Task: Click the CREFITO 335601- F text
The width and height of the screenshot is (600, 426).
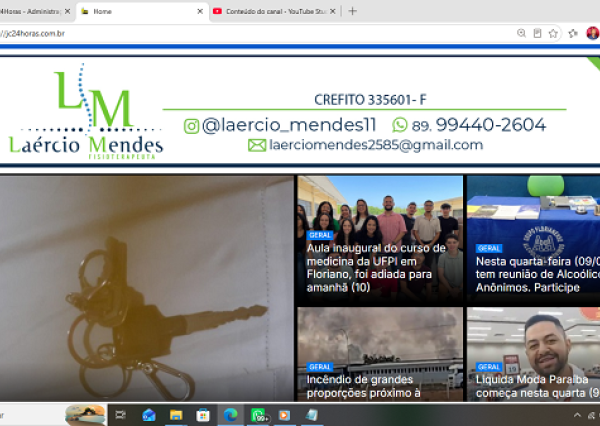Action: pos(370,100)
